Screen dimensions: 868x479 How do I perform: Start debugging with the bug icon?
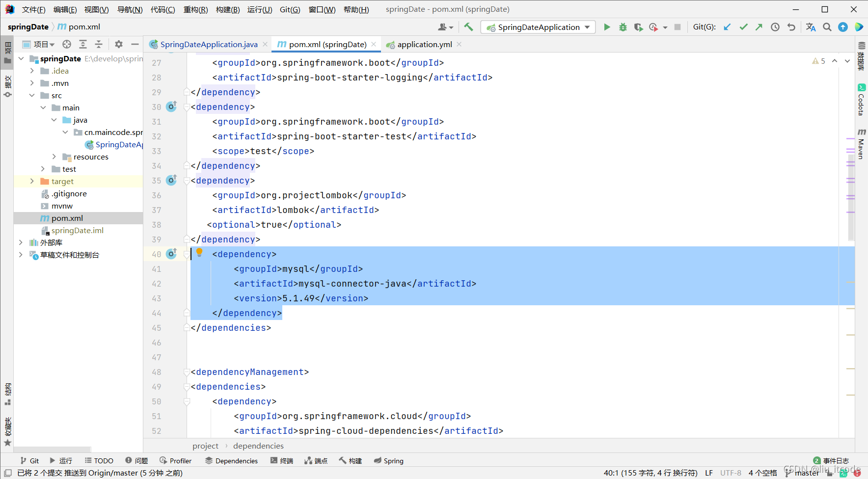[623, 27]
